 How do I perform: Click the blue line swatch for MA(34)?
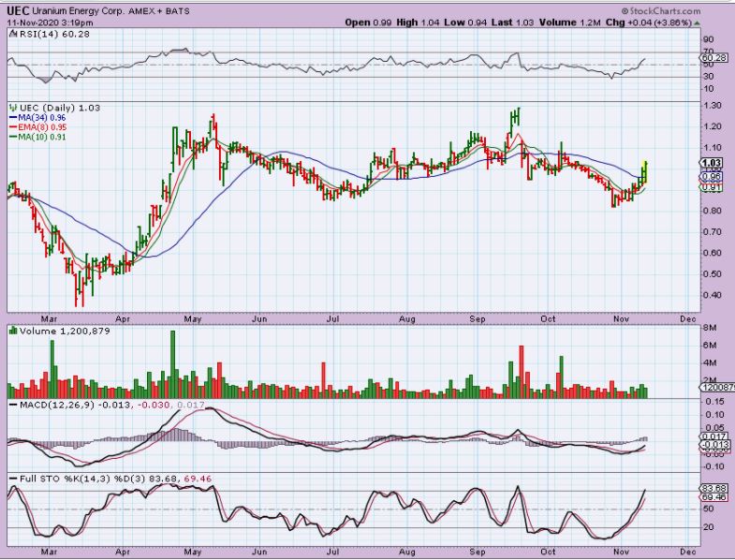pyautogui.click(x=13, y=118)
